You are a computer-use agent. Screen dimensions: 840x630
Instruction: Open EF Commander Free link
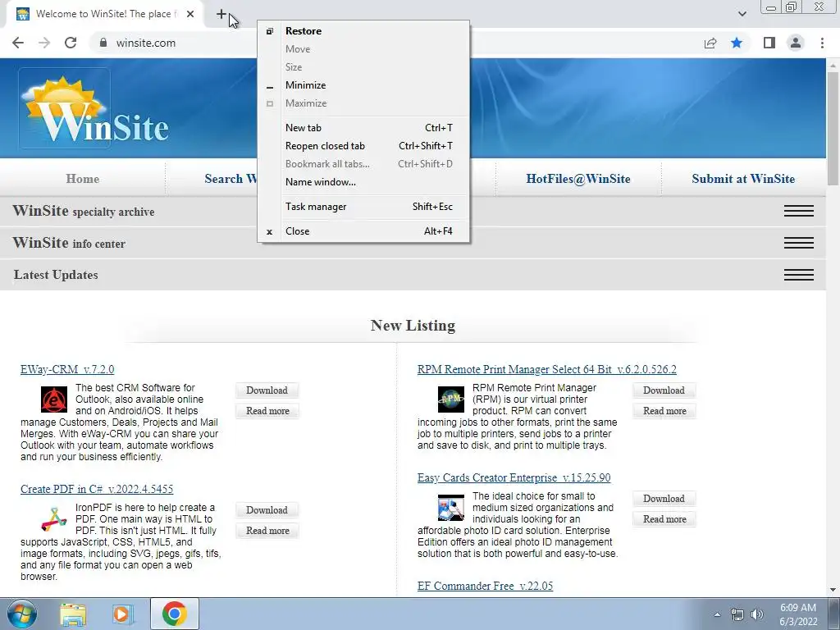(x=485, y=586)
